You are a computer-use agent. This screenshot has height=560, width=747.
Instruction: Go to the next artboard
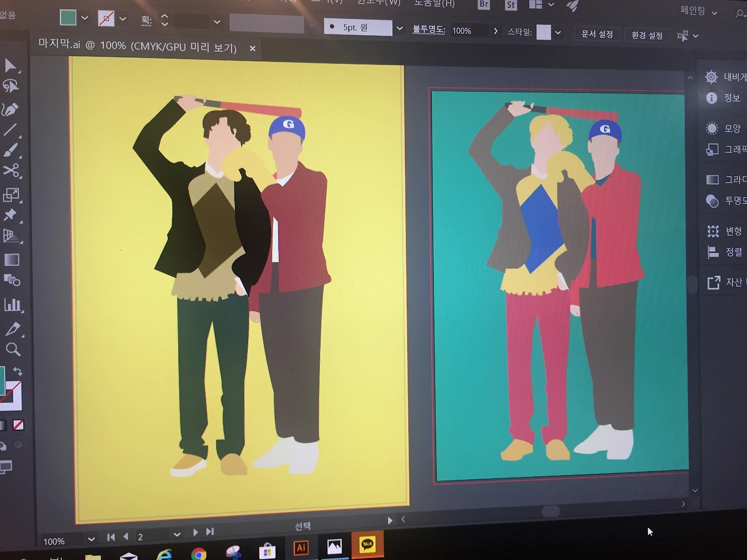(x=196, y=533)
